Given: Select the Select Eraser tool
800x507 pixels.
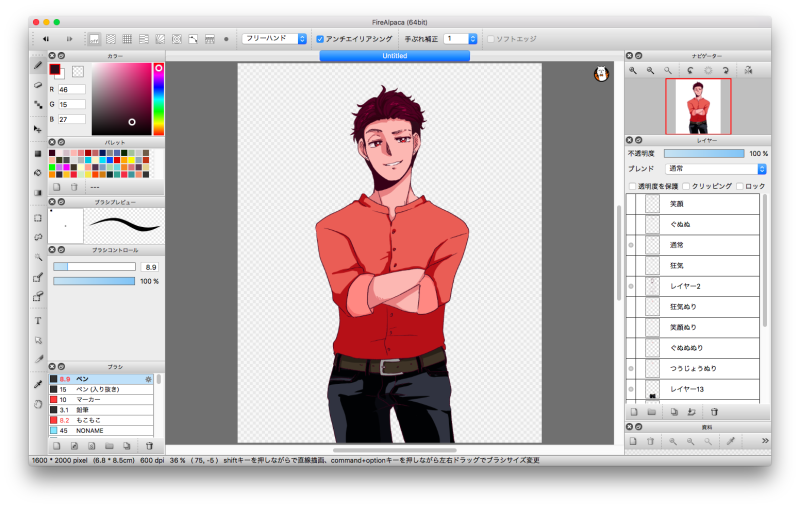Looking at the screenshot, I should click(x=38, y=296).
